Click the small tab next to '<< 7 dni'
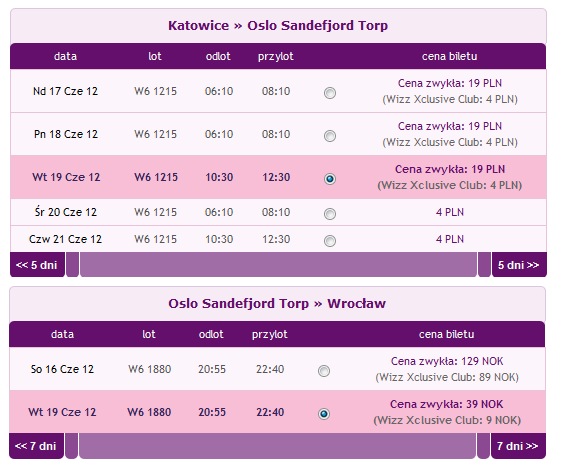The image size is (561, 466). [x=71, y=446]
